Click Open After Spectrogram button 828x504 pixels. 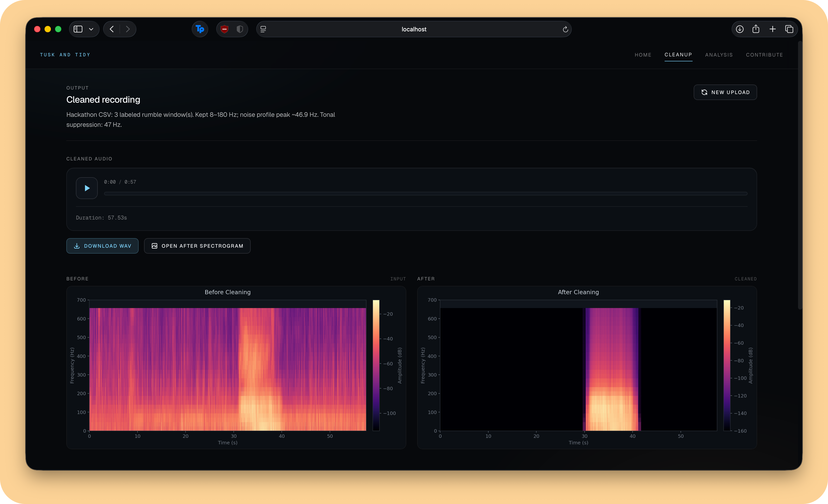pos(197,246)
